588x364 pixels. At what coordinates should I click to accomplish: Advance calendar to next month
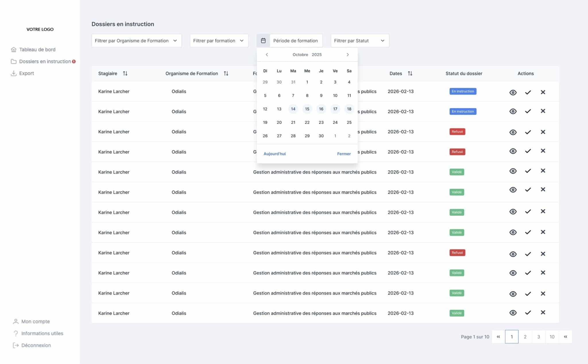tap(348, 55)
